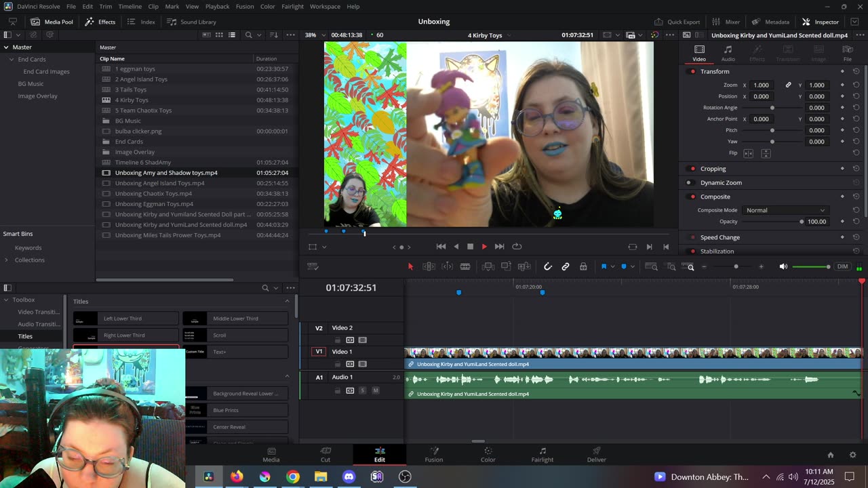Open the Marker color dropdown arrow
The width and height of the screenshot is (868, 488).
(632, 266)
